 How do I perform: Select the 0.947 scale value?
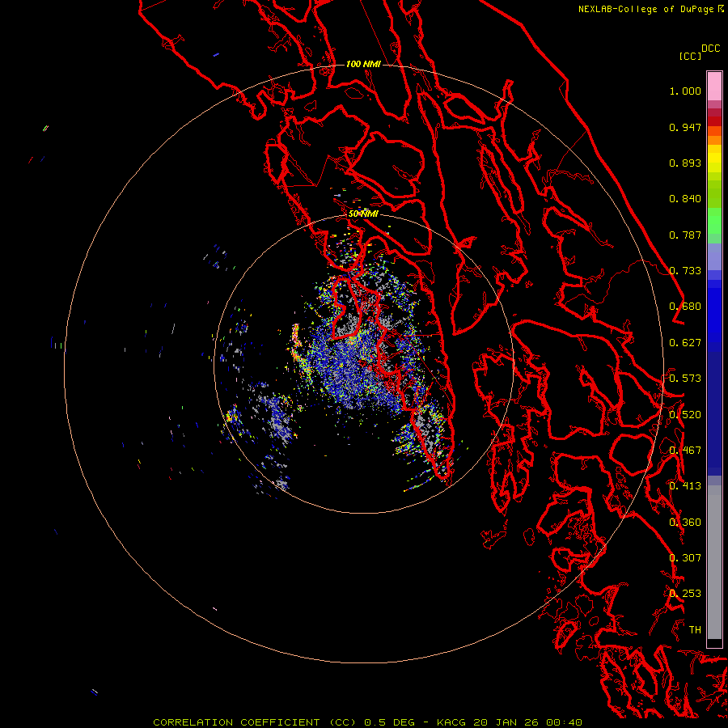(685, 127)
